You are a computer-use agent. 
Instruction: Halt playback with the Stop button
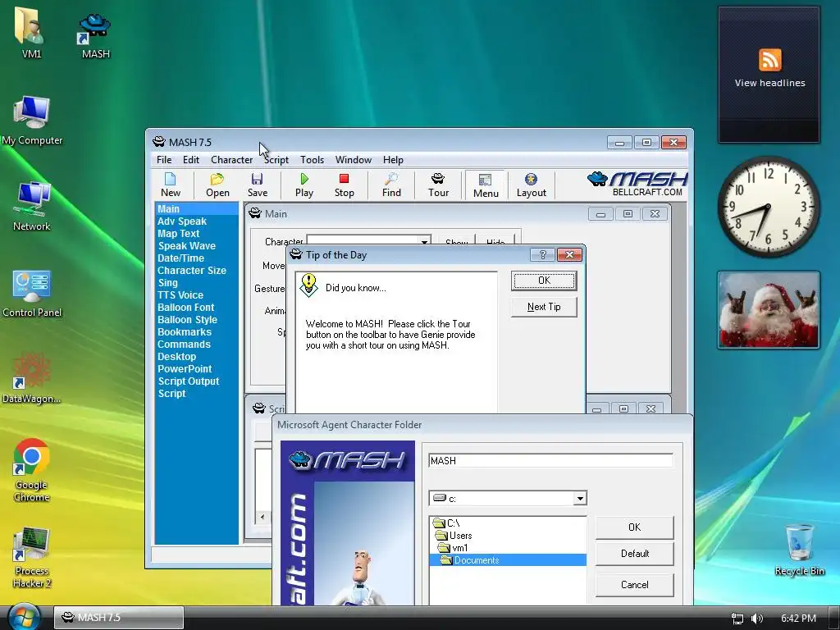pyautogui.click(x=344, y=185)
